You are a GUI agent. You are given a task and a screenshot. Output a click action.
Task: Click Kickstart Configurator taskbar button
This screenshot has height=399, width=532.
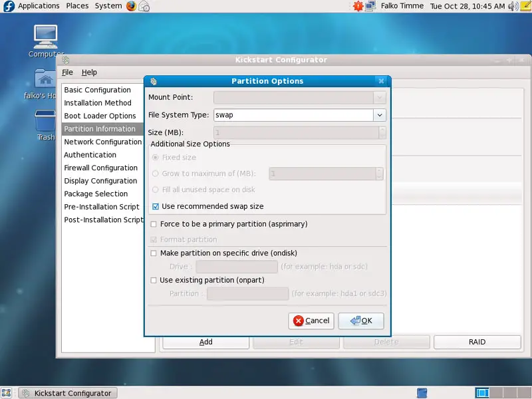(68, 393)
